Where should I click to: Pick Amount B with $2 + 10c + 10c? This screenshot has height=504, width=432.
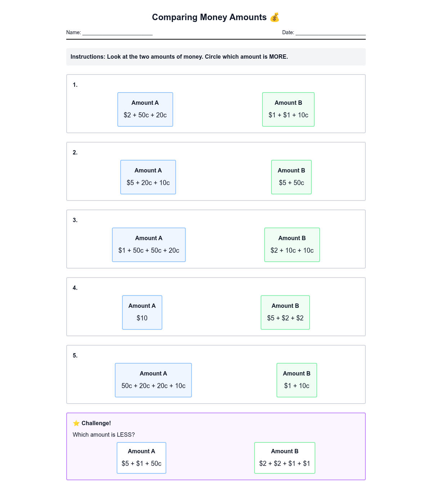[292, 245]
